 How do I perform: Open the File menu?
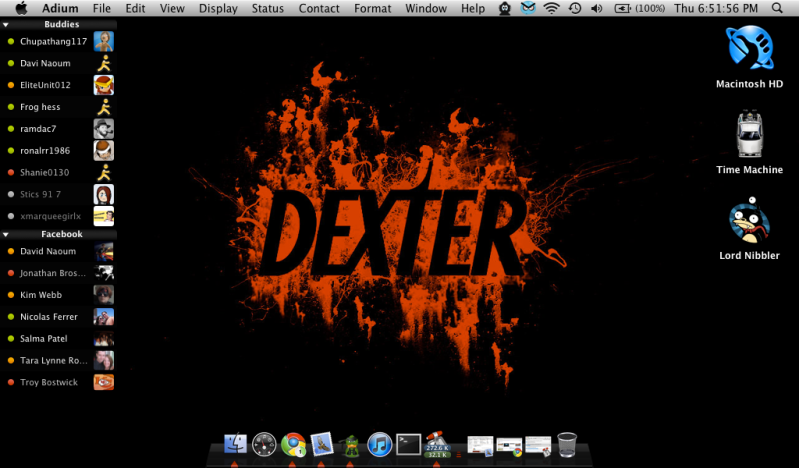point(101,8)
